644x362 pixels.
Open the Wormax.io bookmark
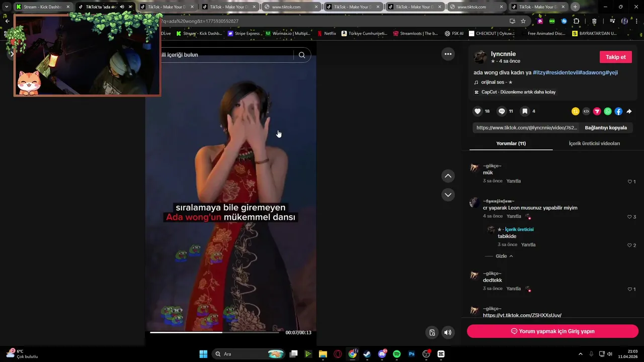click(288, 33)
